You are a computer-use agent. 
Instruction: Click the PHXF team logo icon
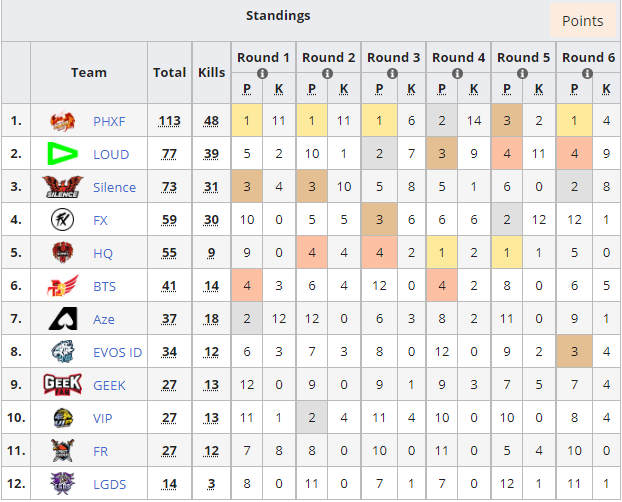tap(62, 121)
